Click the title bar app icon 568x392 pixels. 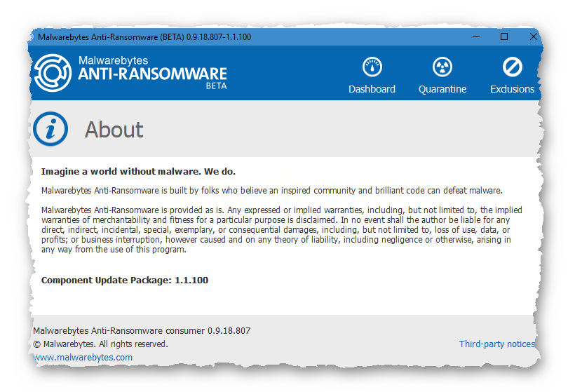[31, 37]
